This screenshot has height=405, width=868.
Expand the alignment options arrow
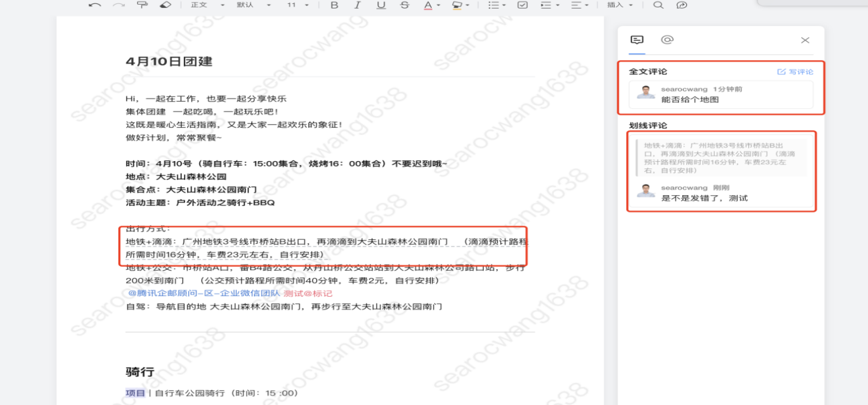pos(587,5)
